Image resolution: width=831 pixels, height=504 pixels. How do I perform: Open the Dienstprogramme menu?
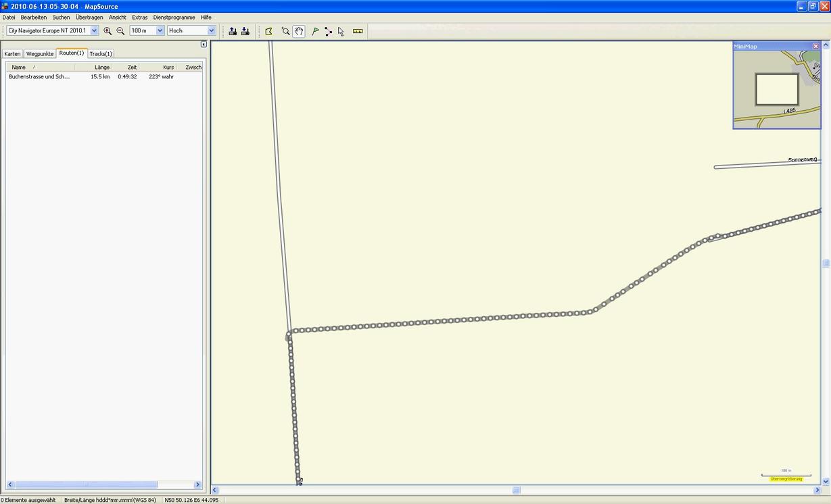point(174,17)
